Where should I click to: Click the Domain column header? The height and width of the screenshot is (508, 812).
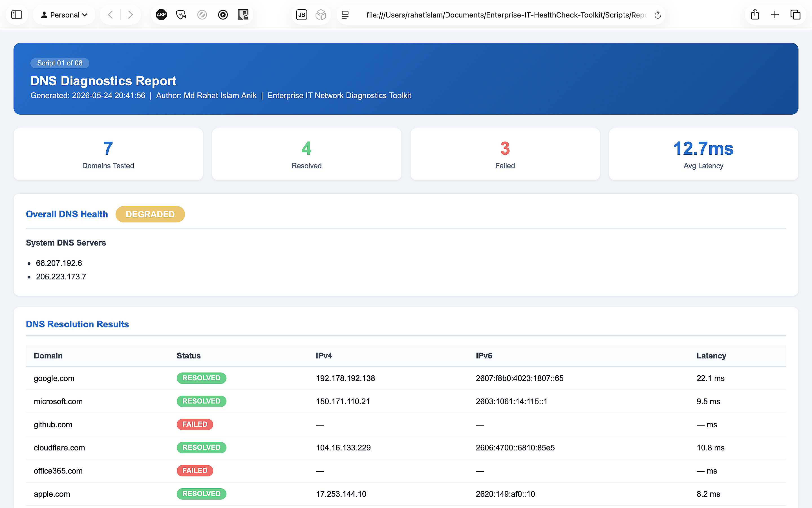click(48, 356)
